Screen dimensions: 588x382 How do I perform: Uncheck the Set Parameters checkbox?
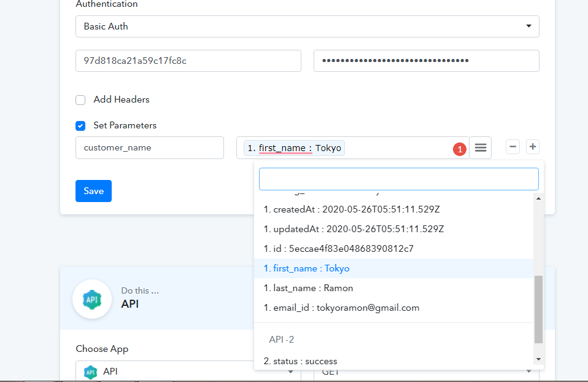(x=80, y=125)
